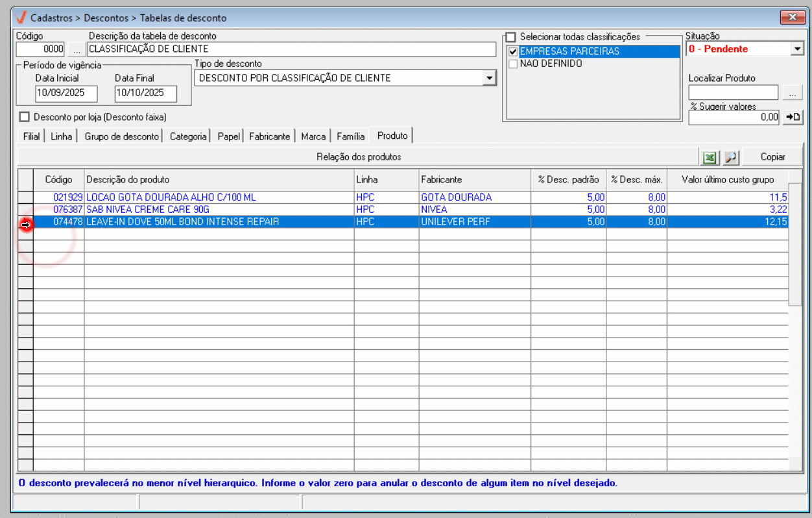The image size is (812, 518).
Task: Open product lookup ellipsis button
Action: coord(793,93)
